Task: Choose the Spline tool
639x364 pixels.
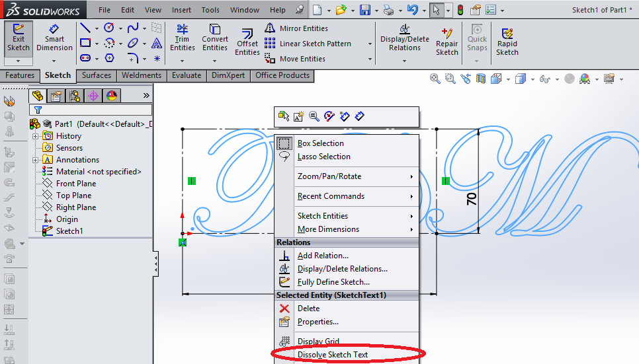Action: point(133,28)
